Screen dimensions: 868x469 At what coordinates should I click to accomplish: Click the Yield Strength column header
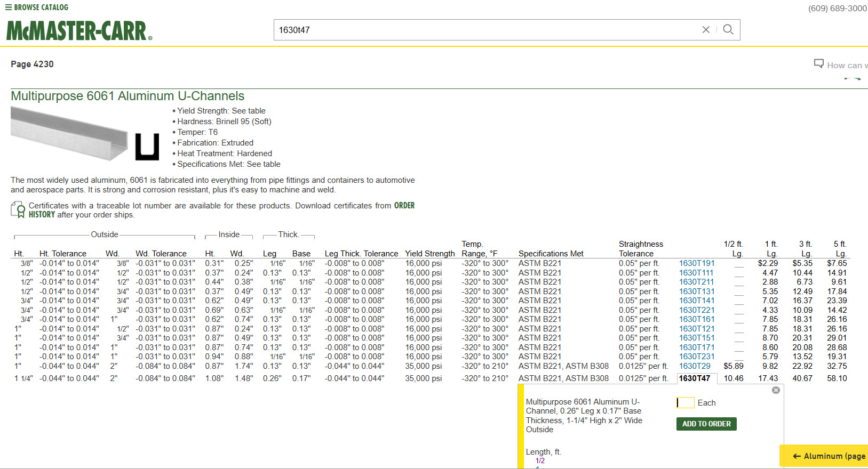tap(429, 254)
